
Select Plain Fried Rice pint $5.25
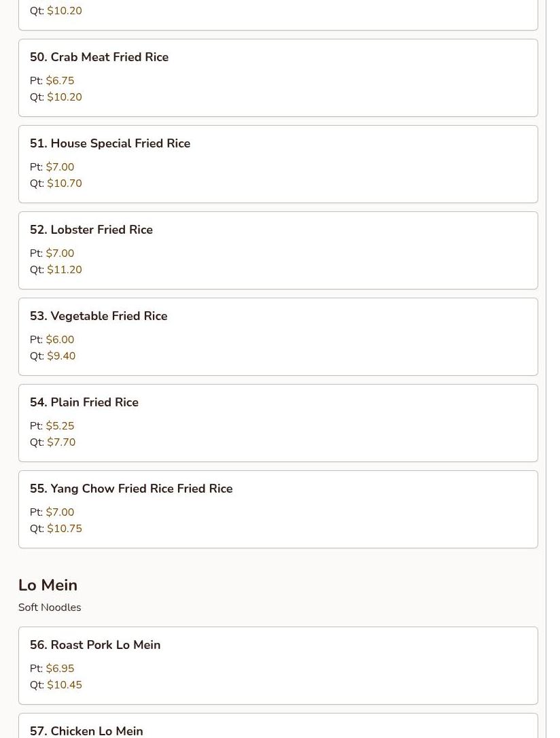tap(60, 426)
